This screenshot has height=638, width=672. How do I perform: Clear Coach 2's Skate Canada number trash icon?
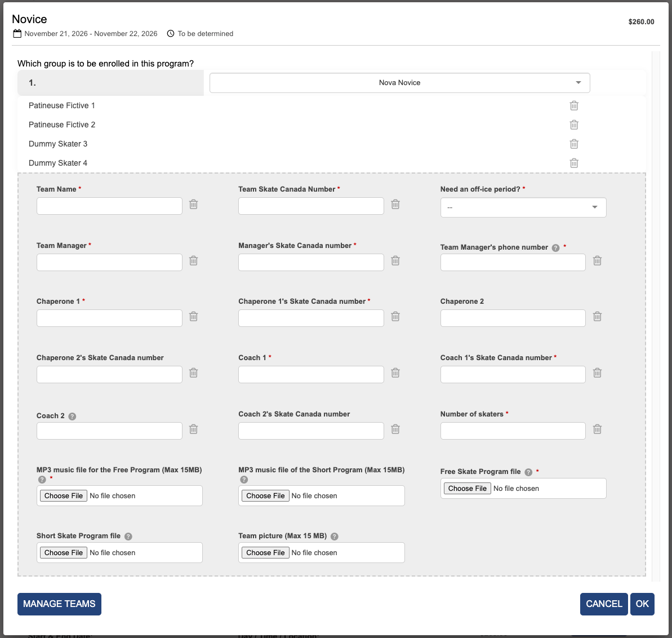pos(395,429)
